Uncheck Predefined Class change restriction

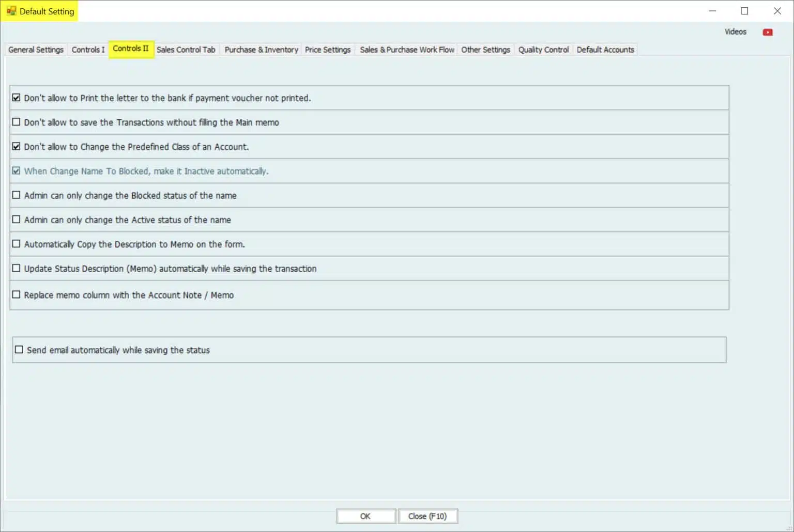[17, 147]
